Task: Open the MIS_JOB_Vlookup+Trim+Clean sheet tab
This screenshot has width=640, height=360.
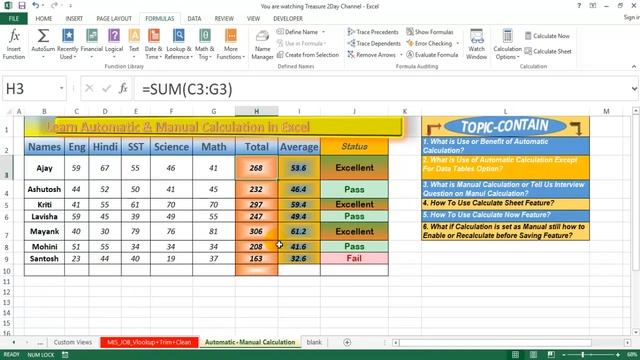Action: pos(149,342)
